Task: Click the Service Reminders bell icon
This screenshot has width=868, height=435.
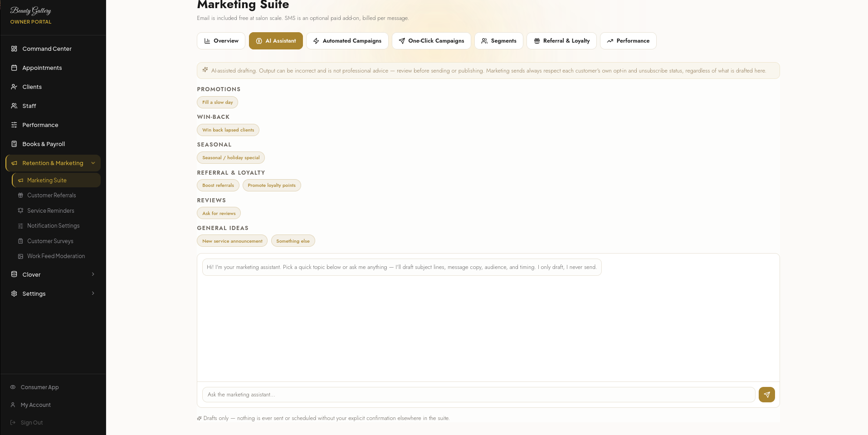Action: [20, 210]
